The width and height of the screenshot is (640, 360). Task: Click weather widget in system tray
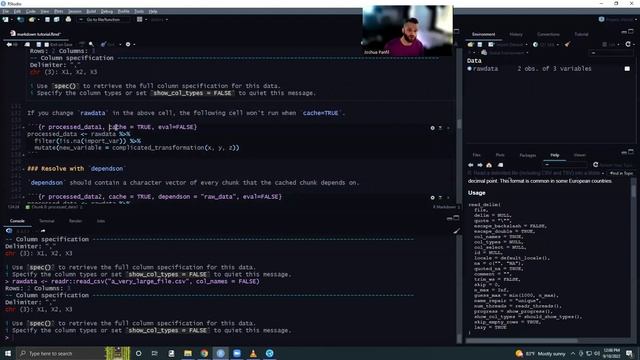(541, 353)
